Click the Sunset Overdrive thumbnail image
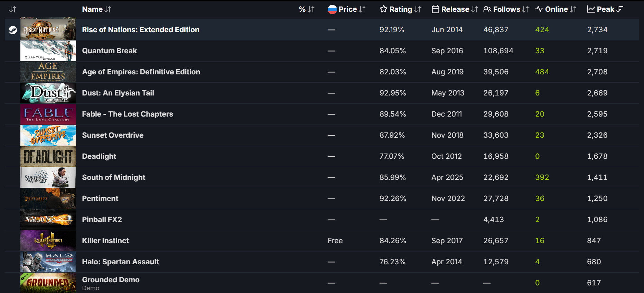The image size is (644, 293). [48, 135]
